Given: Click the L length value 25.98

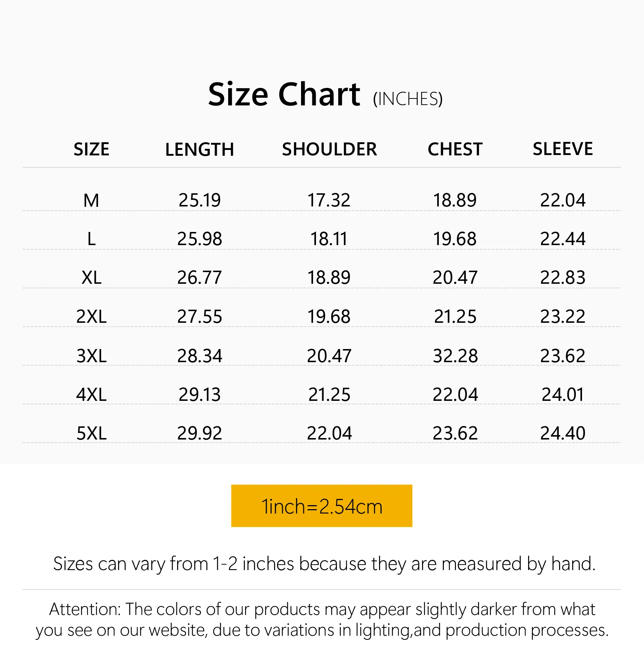Looking at the screenshot, I should click(x=199, y=239).
